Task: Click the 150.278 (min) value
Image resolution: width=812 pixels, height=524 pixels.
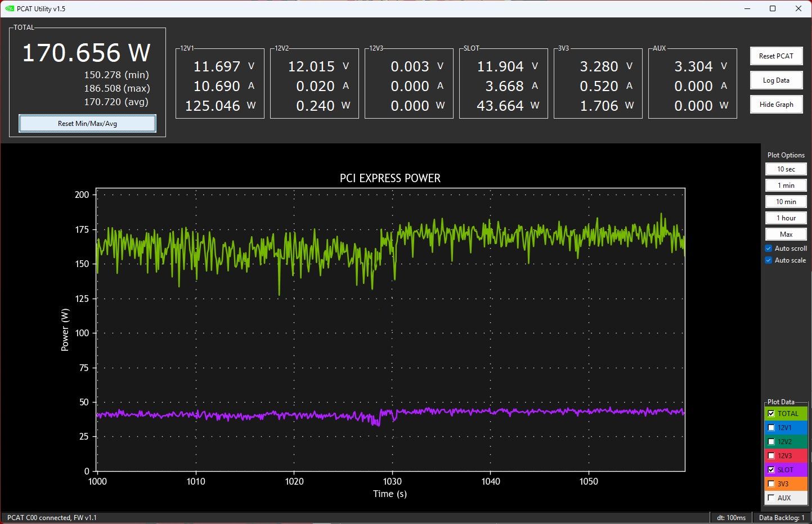Action: pos(116,75)
